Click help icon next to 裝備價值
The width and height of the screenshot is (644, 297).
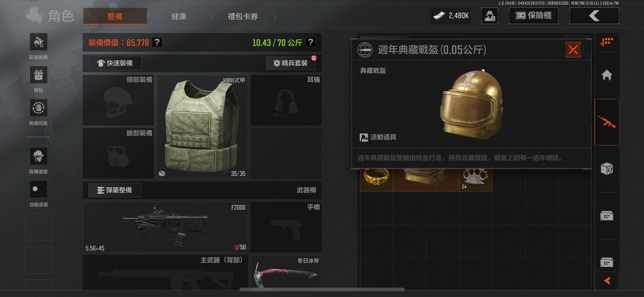click(157, 43)
